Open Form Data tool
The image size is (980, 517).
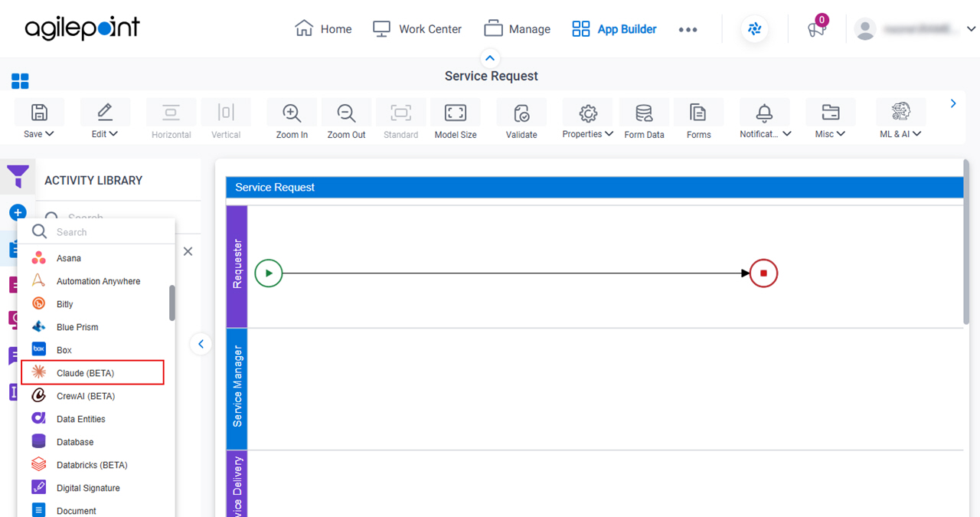[644, 113]
